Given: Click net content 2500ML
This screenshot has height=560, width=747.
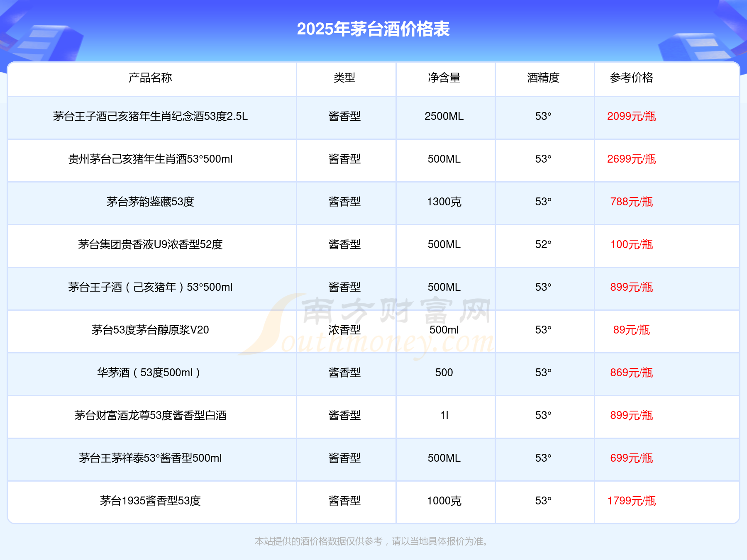Looking at the screenshot, I should tap(444, 116).
